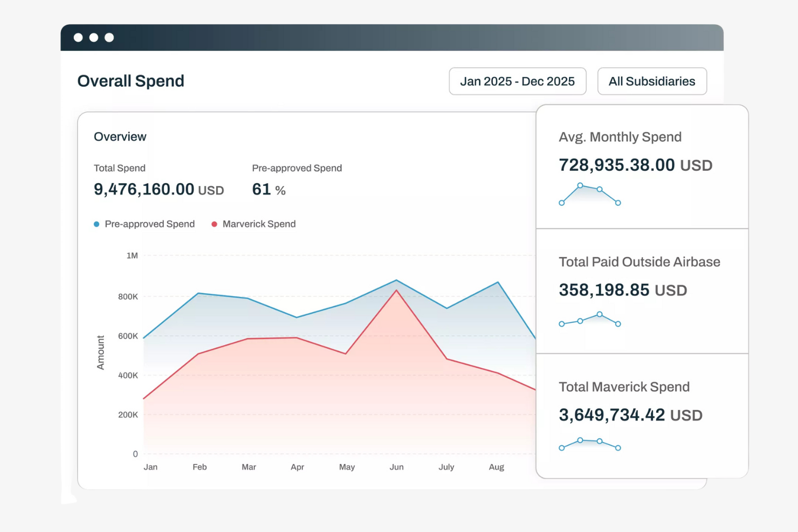Click the sparkline under Total Paid Outside Airbase

coord(590,320)
